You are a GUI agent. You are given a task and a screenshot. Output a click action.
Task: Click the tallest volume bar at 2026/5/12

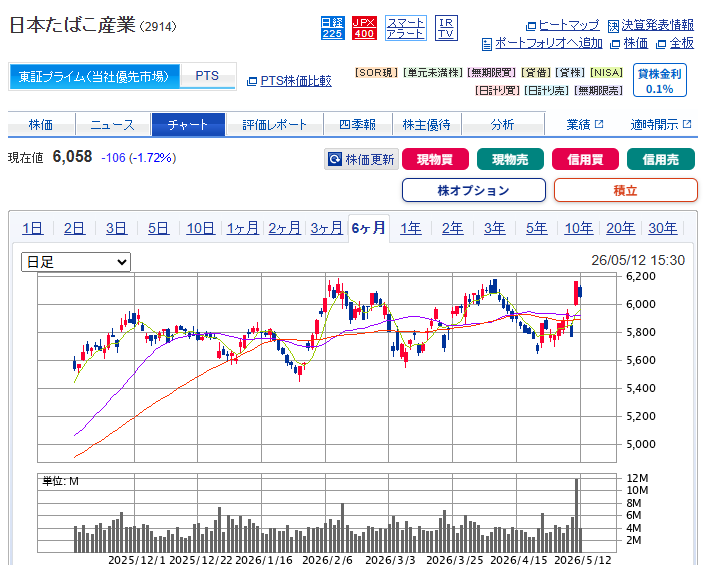tap(577, 515)
